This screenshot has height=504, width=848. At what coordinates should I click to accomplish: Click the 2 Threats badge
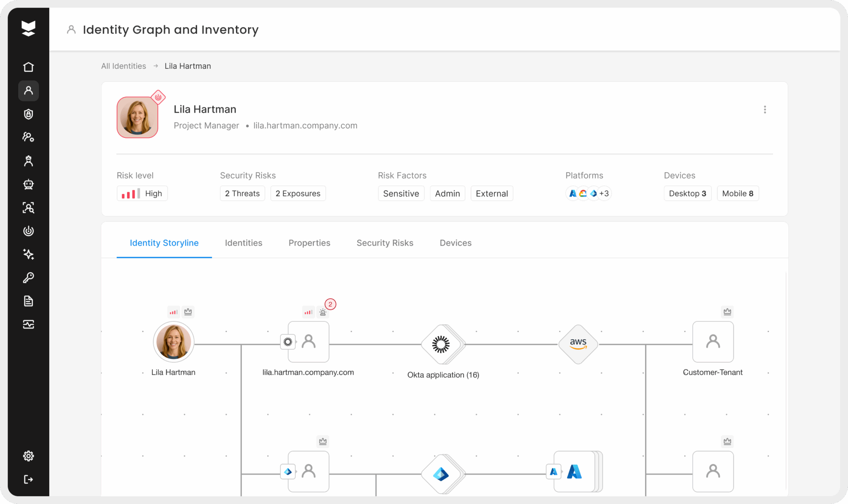click(x=242, y=193)
